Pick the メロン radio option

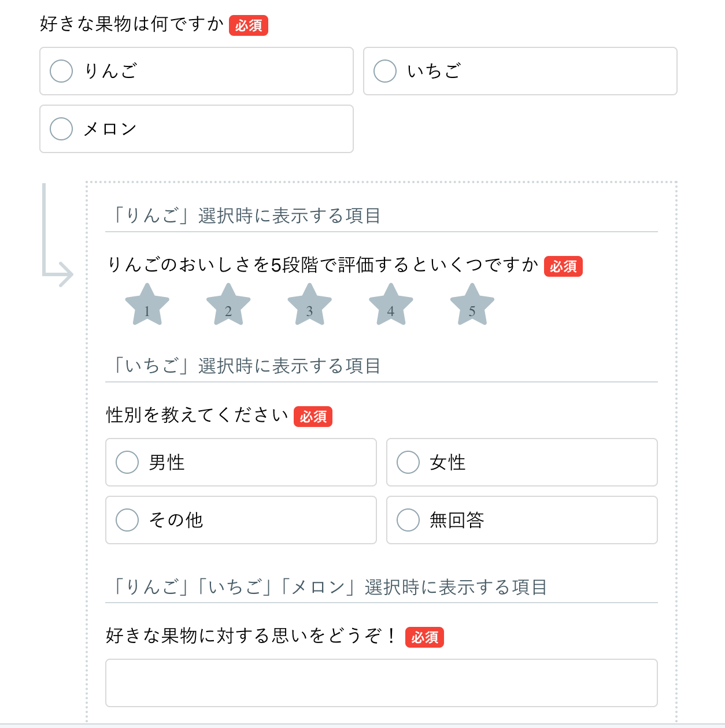coord(61,129)
